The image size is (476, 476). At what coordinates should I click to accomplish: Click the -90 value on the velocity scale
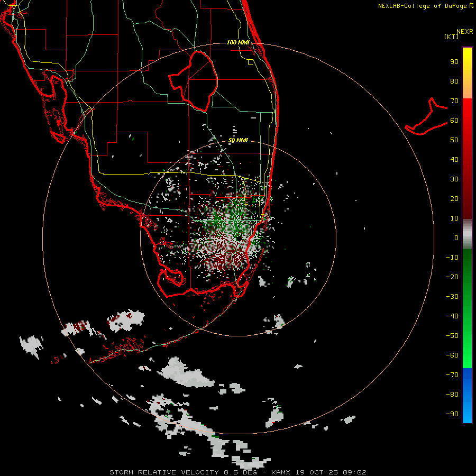[x=452, y=414]
